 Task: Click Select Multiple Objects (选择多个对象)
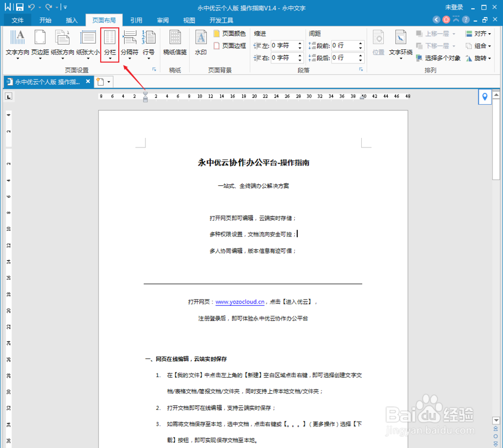439,58
